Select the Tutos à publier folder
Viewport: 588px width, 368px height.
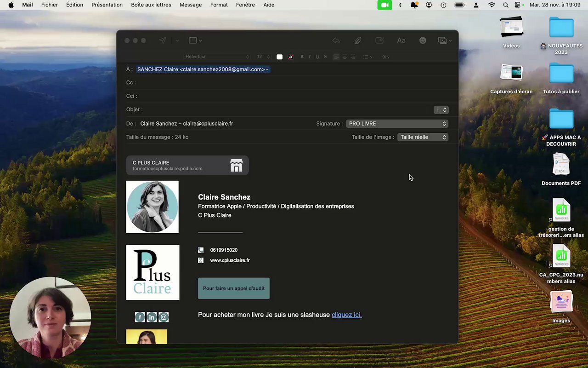[561, 79]
